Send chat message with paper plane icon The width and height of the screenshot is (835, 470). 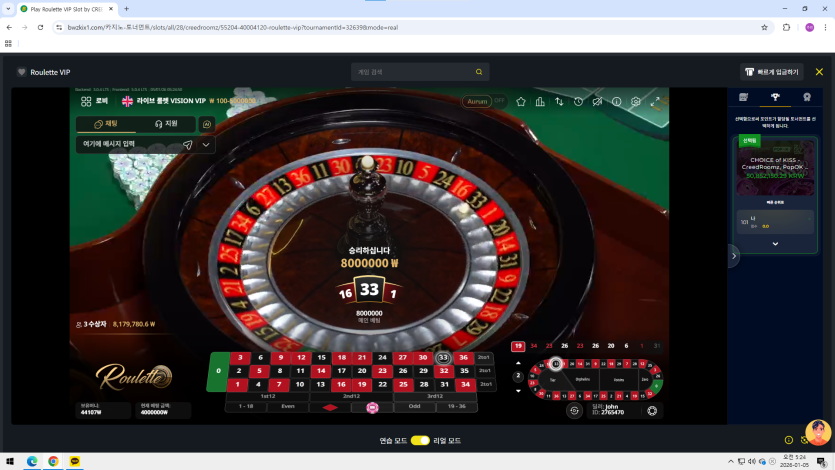click(x=187, y=144)
